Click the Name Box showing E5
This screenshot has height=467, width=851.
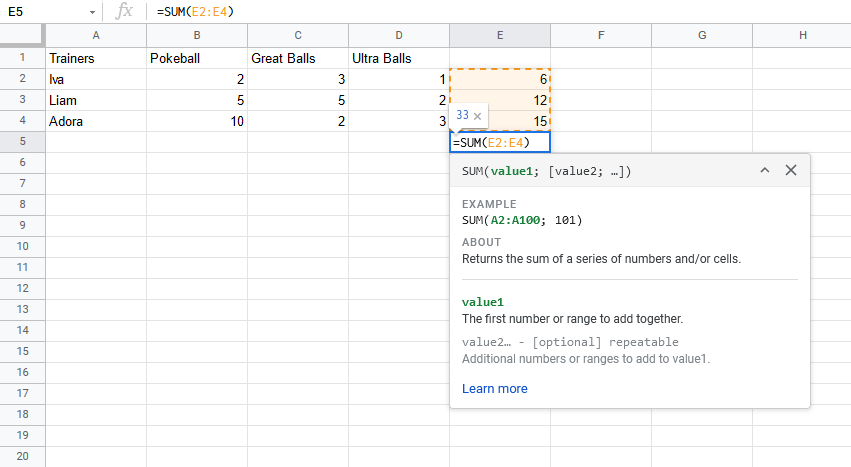click(x=45, y=11)
